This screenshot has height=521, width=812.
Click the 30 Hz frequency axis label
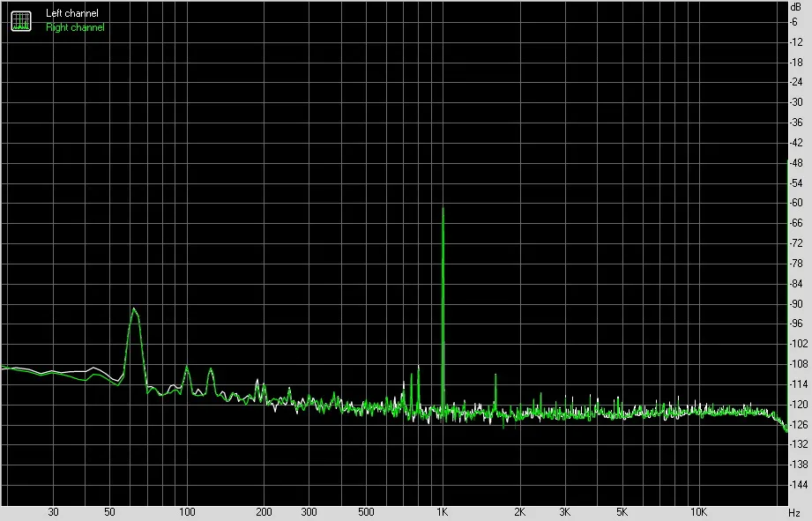(x=53, y=512)
